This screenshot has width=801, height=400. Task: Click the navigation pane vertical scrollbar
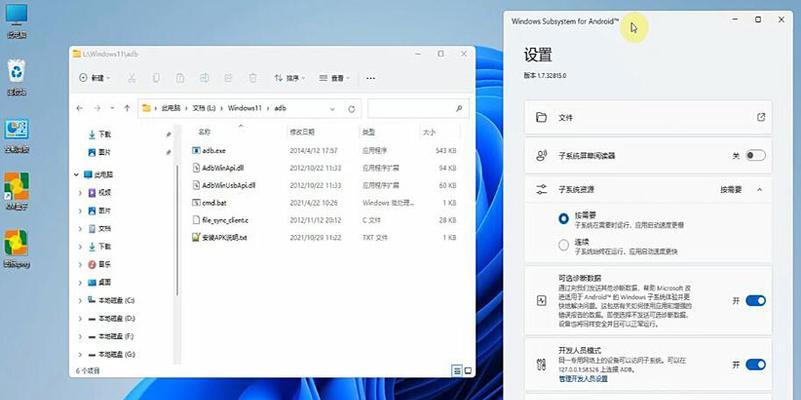click(x=177, y=230)
